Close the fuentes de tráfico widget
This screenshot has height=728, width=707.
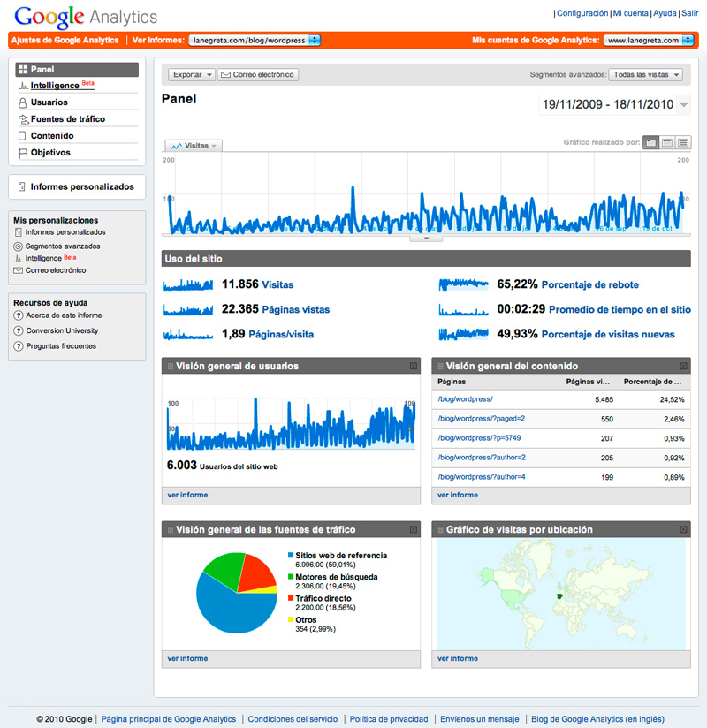click(x=414, y=530)
